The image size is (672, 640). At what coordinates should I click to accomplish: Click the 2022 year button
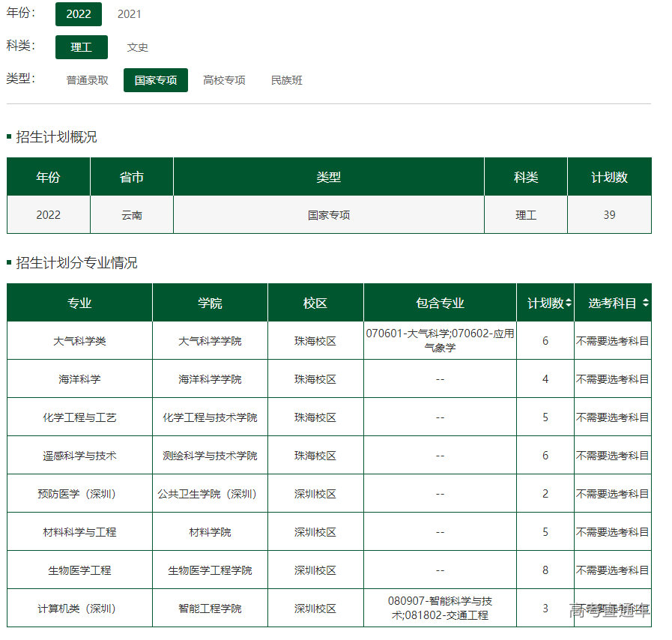click(78, 13)
